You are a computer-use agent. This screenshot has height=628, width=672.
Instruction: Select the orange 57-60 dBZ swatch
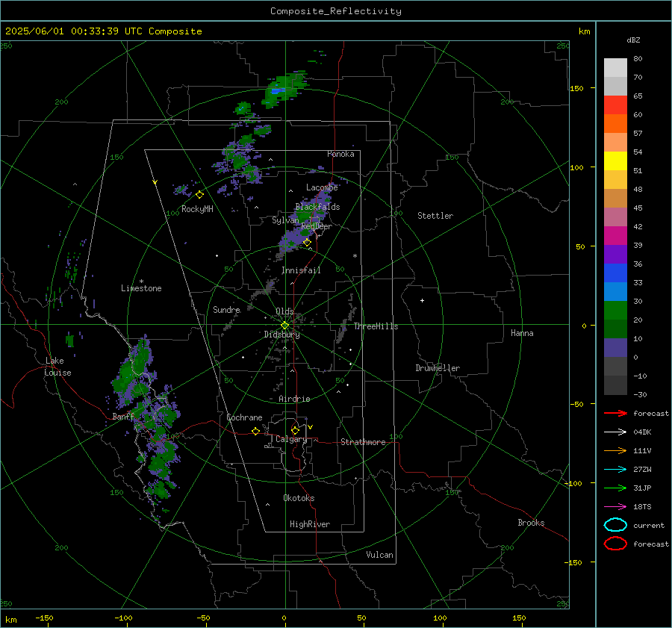[x=615, y=124]
